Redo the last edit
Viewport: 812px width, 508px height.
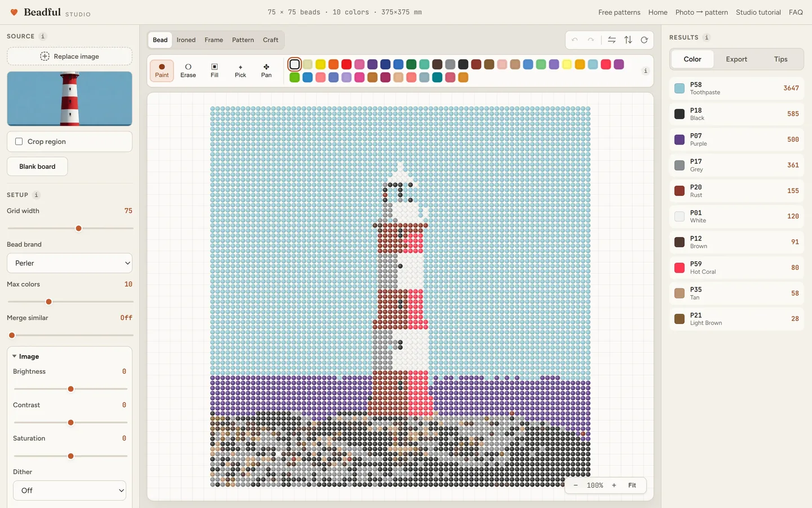tap(591, 40)
